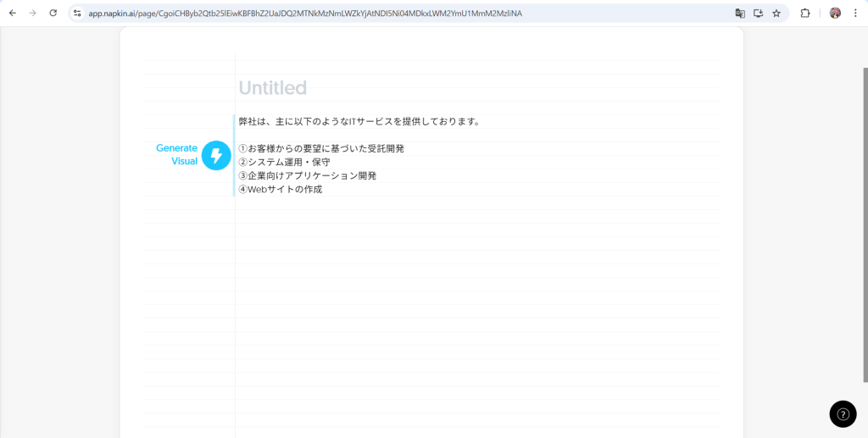Image resolution: width=868 pixels, height=438 pixels.
Task: Click the Untitled document title
Action: (272, 88)
